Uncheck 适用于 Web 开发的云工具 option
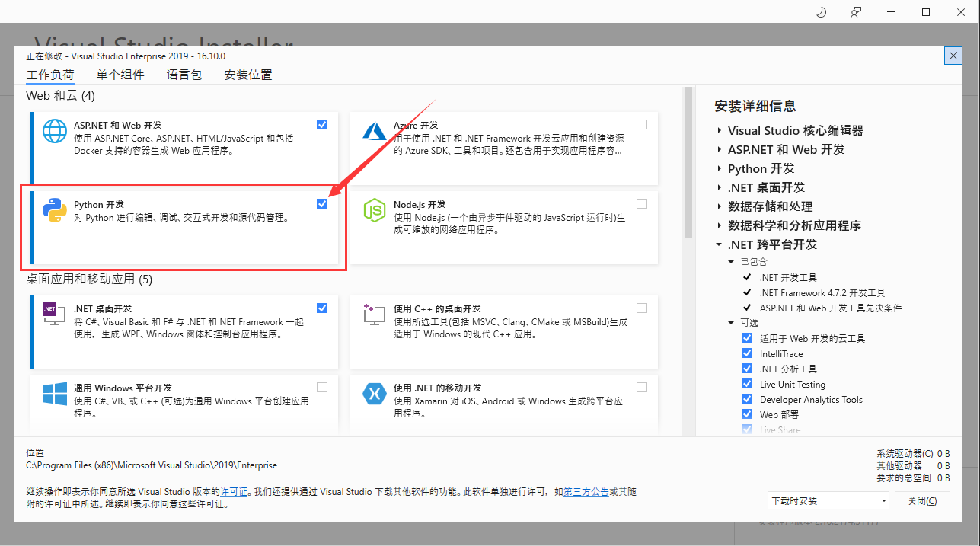 pos(747,338)
